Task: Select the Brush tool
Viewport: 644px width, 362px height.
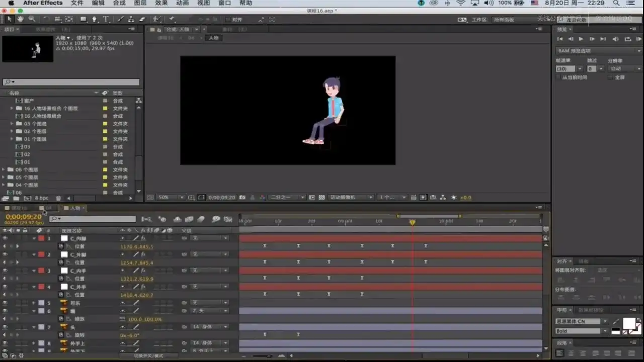Action: [120, 20]
